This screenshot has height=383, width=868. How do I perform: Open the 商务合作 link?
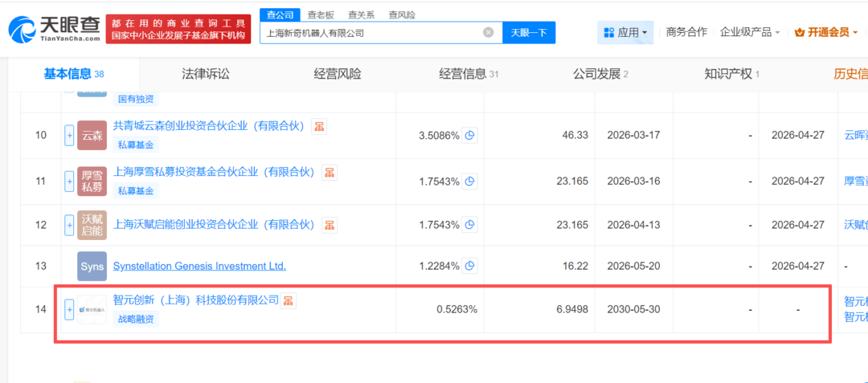(686, 32)
